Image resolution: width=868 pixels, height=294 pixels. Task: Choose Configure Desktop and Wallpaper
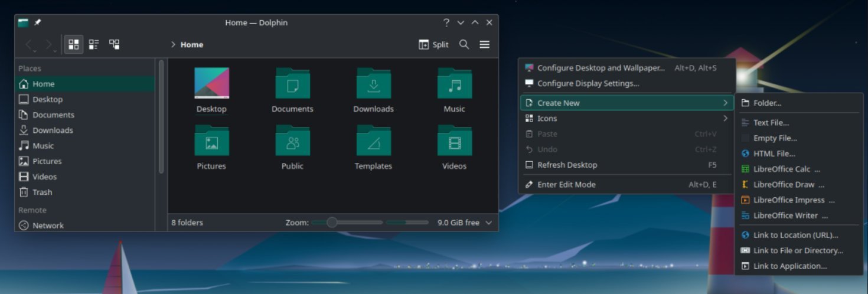click(x=601, y=68)
